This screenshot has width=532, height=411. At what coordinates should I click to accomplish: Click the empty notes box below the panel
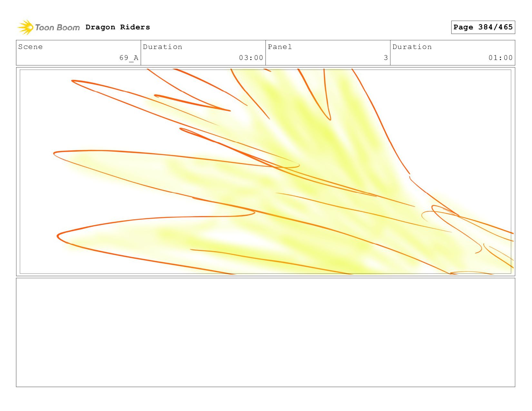point(265,332)
